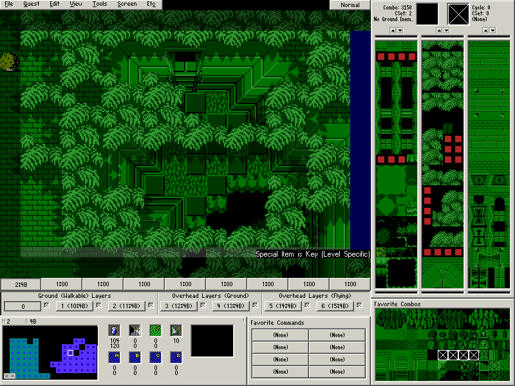Toggle the layer 4 (13:48) visibility checkbox
The width and height of the screenshot is (515, 386).
coord(255,305)
